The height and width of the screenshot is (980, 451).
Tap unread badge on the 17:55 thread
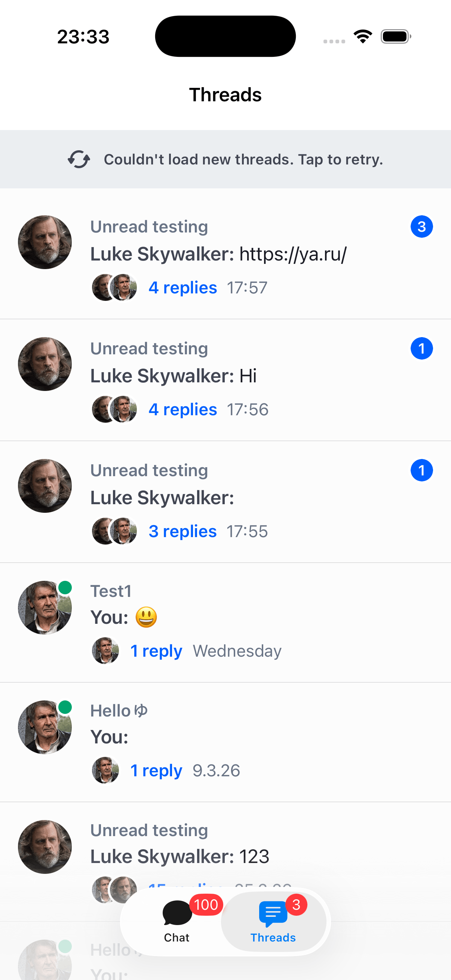point(421,470)
